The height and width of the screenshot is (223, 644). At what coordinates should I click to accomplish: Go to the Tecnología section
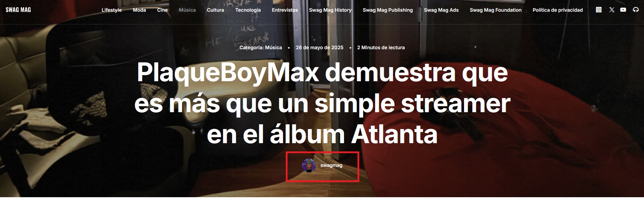point(248,10)
